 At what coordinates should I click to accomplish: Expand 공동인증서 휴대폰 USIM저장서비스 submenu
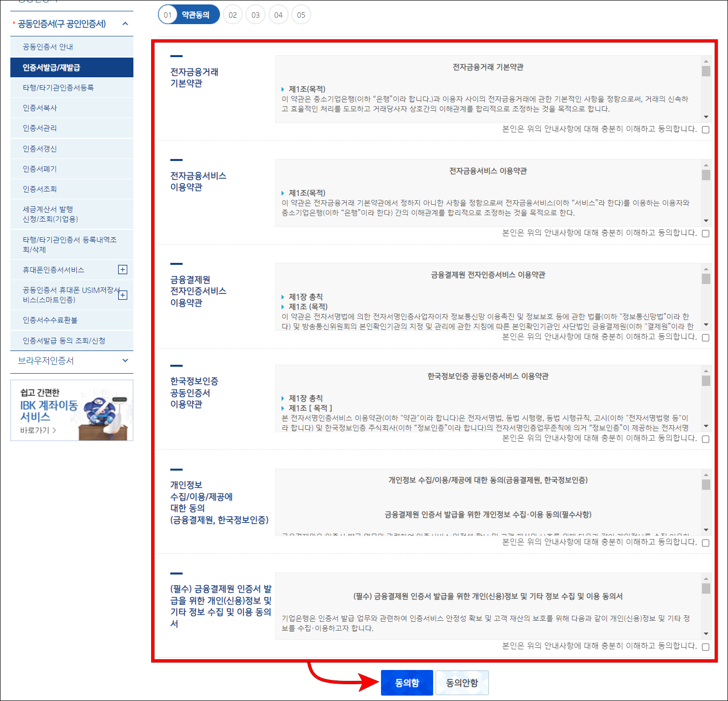click(122, 294)
